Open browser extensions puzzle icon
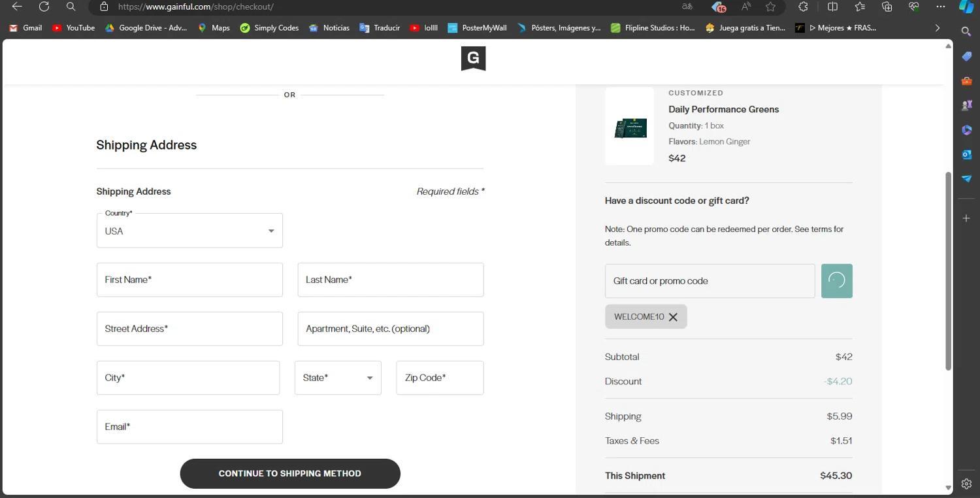 tap(803, 7)
